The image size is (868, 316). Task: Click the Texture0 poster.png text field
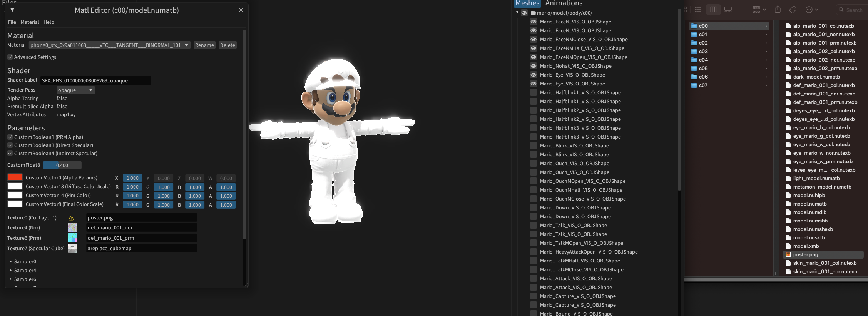coord(142,217)
